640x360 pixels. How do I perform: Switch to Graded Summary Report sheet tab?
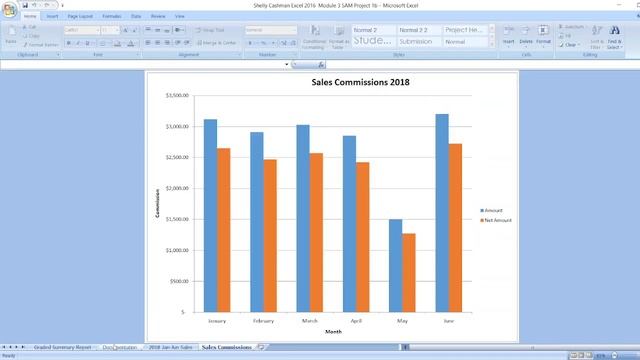tap(62, 347)
